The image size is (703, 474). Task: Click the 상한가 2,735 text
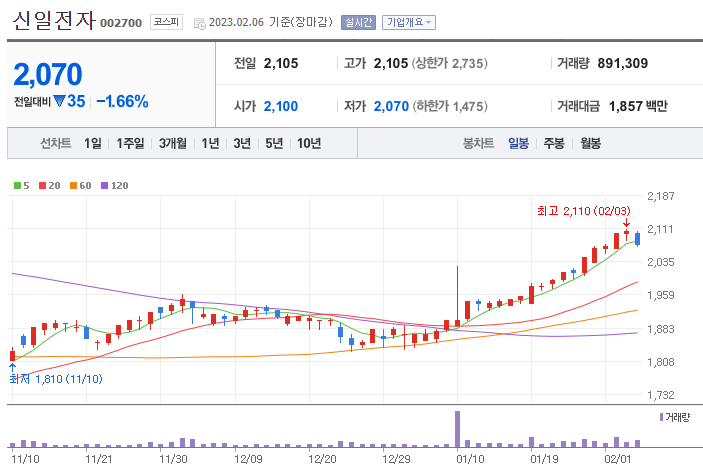(450, 63)
